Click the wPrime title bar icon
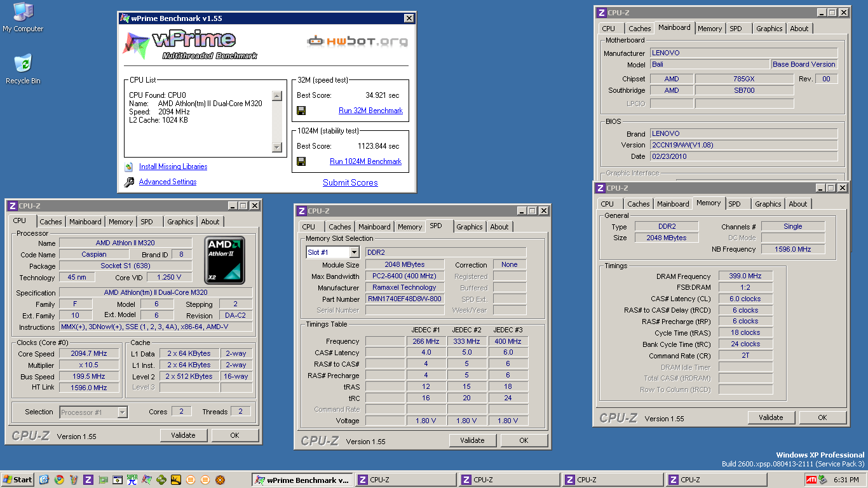This screenshot has width=868, height=488. tap(125, 18)
